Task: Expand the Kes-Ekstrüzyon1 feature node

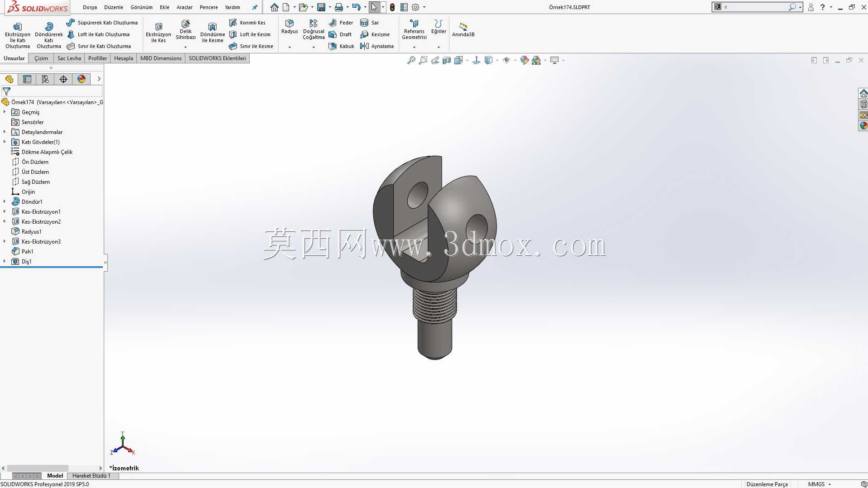Action: pos(5,211)
